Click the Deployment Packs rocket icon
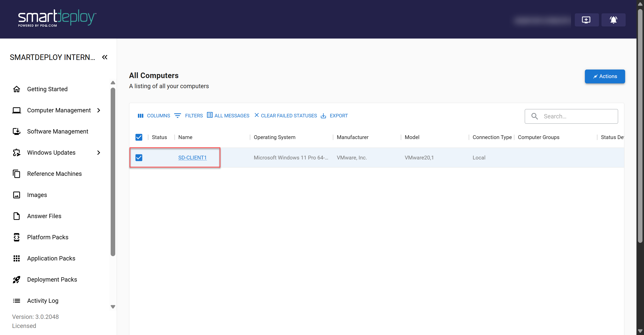Image resolution: width=644 pixels, height=335 pixels. 17,280
